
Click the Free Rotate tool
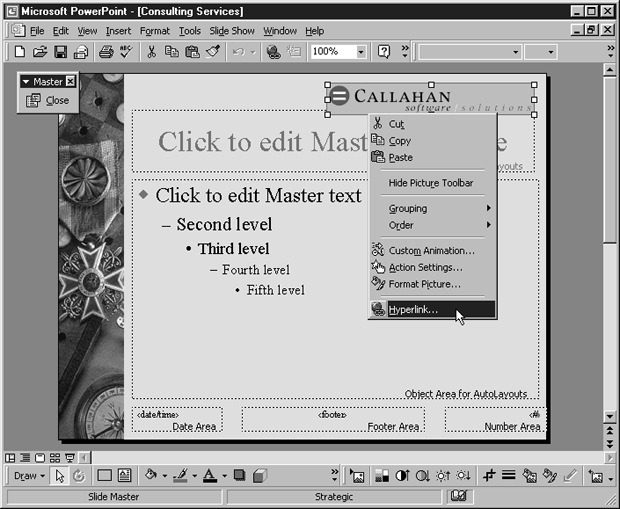(79, 476)
